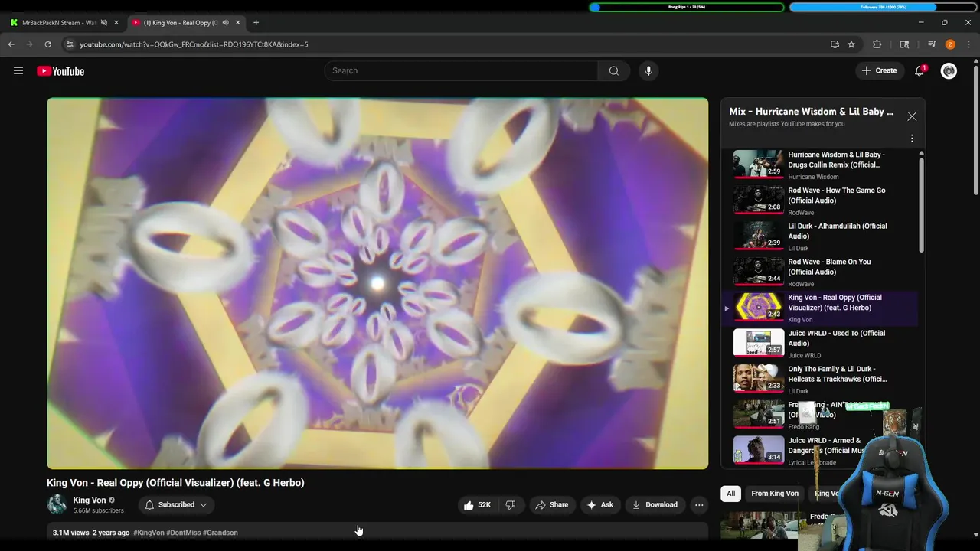Viewport: 980px width, 551px height.
Task: Click the search magnifier button
Action: 614,70
